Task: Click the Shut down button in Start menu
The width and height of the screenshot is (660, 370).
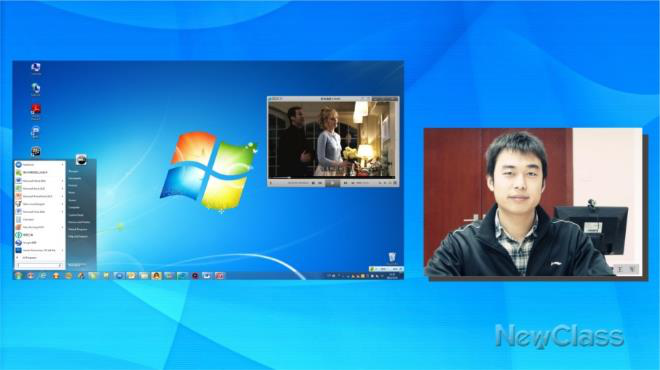Action: point(75,265)
